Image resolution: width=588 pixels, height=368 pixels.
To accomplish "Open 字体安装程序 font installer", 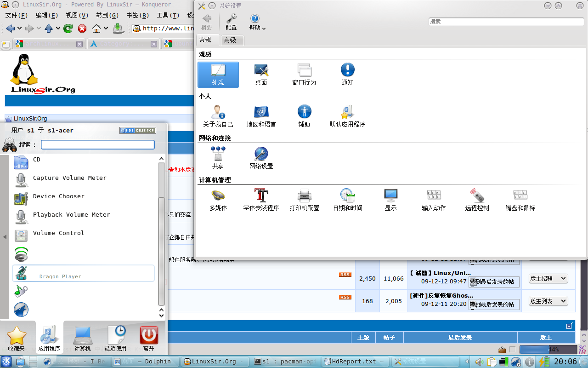I will (x=261, y=200).
